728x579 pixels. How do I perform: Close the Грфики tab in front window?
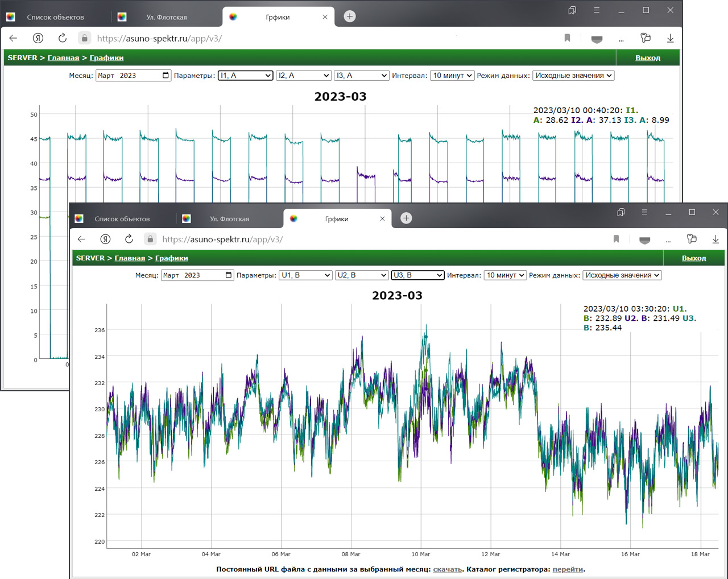point(382,218)
